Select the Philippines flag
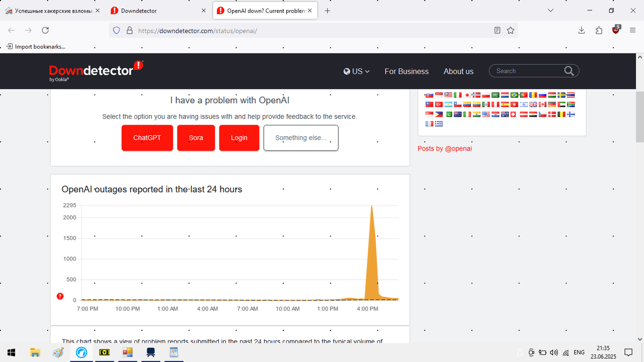The width and height of the screenshot is (644, 362). (439, 114)
